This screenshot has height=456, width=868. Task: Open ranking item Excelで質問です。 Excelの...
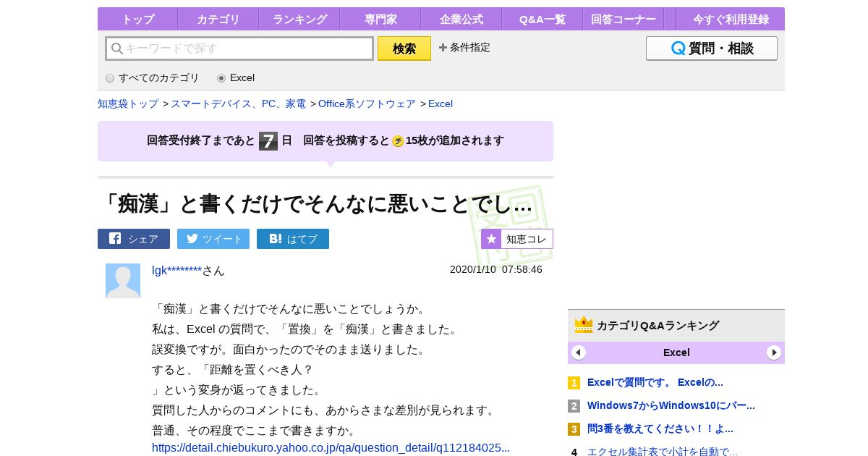655,382
